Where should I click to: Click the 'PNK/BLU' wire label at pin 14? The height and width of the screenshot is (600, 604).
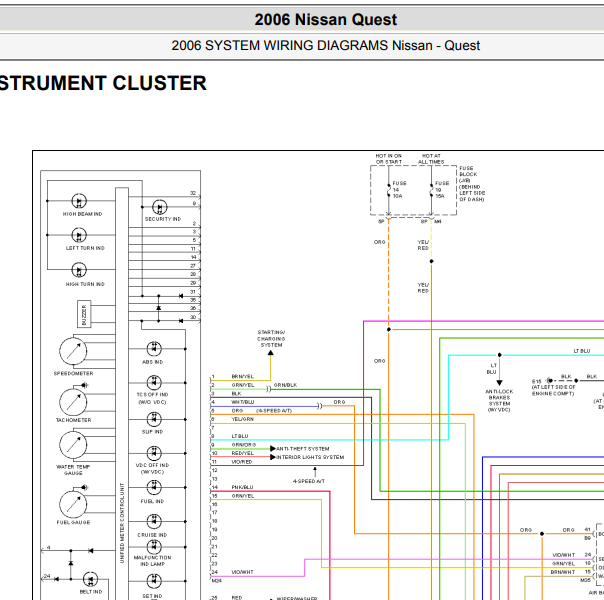(x=243, y=487)
